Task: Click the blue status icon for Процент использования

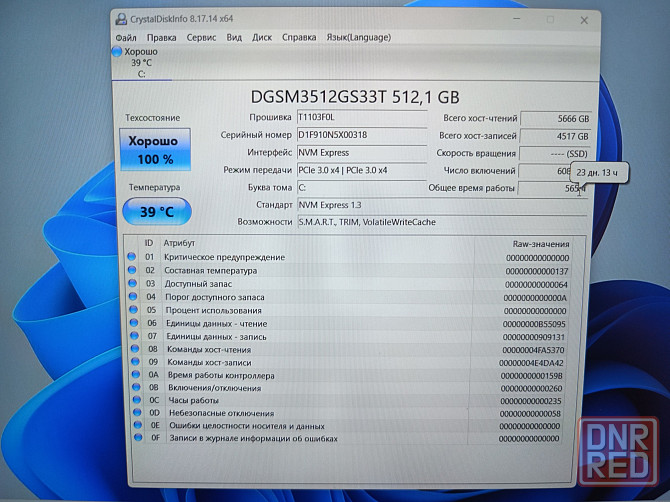Action: pos(132,311)
